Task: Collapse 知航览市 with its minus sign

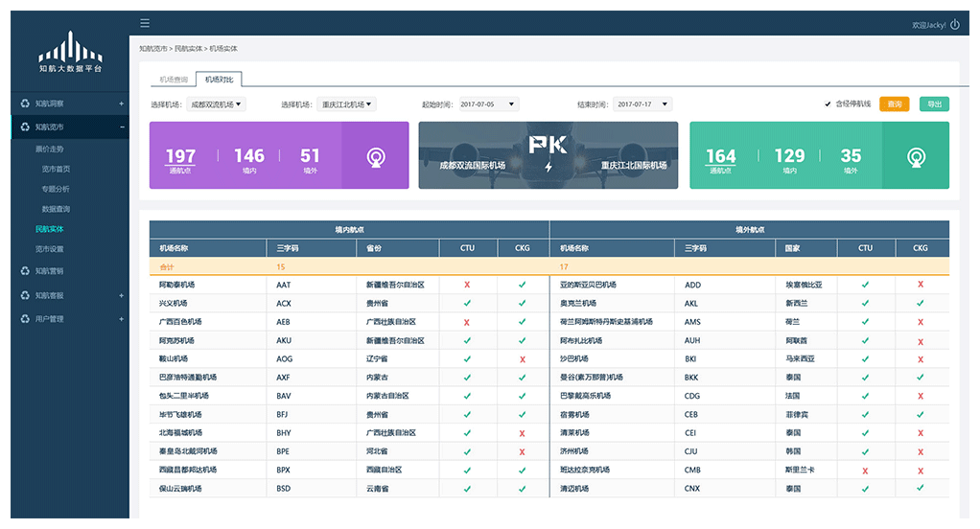Action: tap(121, 126)
